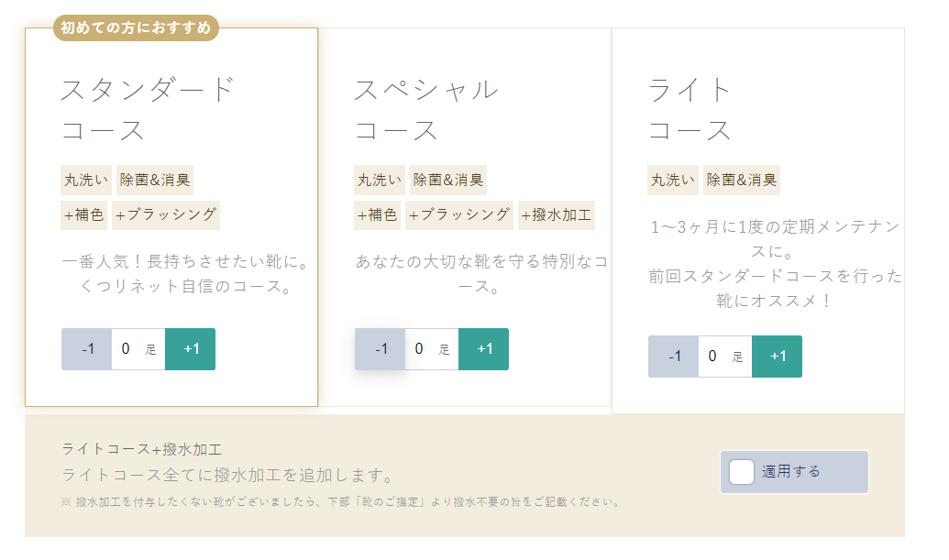The image size is (949, 560).
Task: Decrease ライトコース quantity with -1 button
Action: 673,357
